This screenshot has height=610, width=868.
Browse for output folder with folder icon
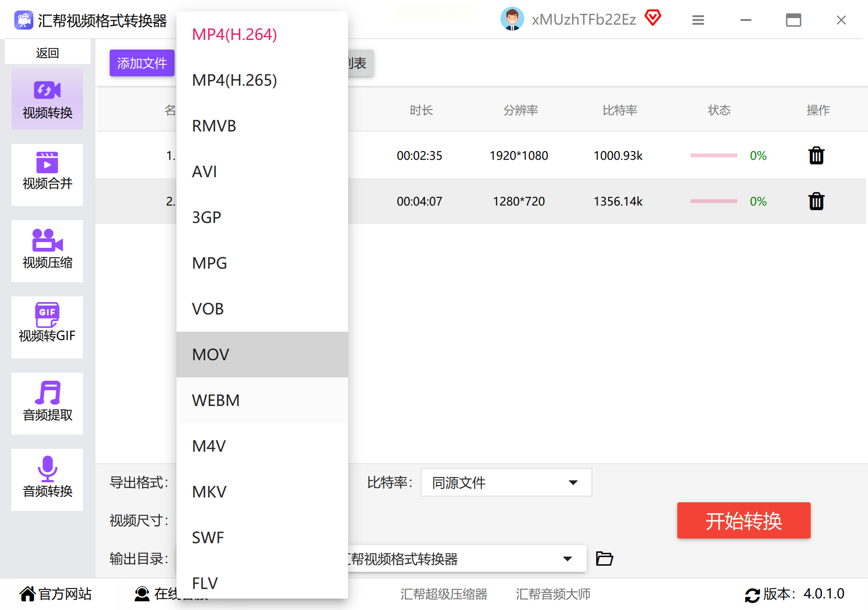[x=604, y=559]
